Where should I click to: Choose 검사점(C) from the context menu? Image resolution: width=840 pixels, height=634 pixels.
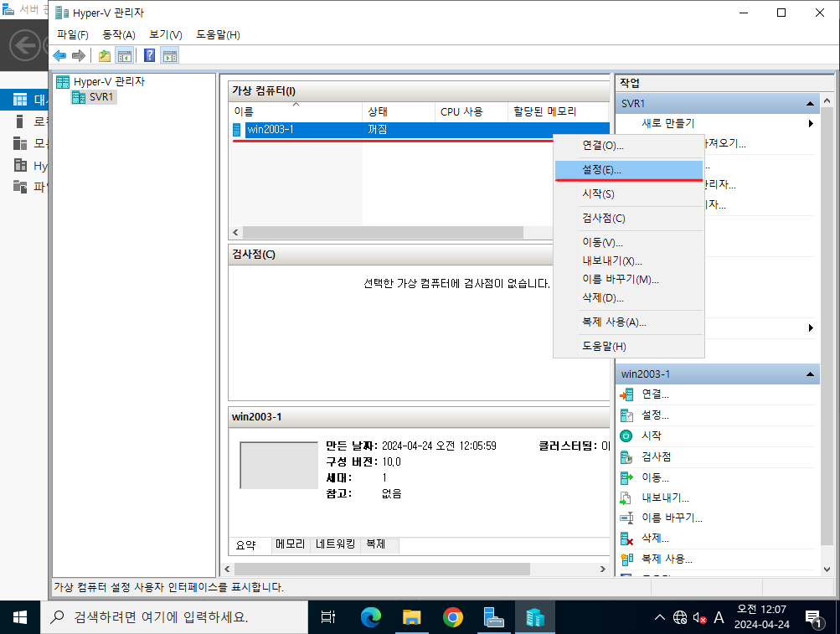pyautogui.click(x=628, y=218)
